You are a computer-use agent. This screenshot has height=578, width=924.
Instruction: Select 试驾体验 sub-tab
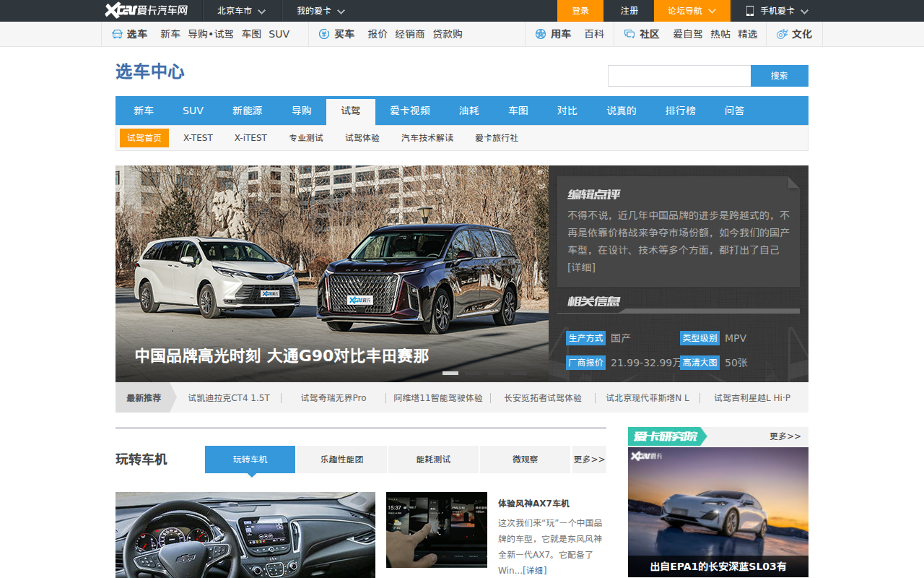pyautogui.click(x=362, y=138)
